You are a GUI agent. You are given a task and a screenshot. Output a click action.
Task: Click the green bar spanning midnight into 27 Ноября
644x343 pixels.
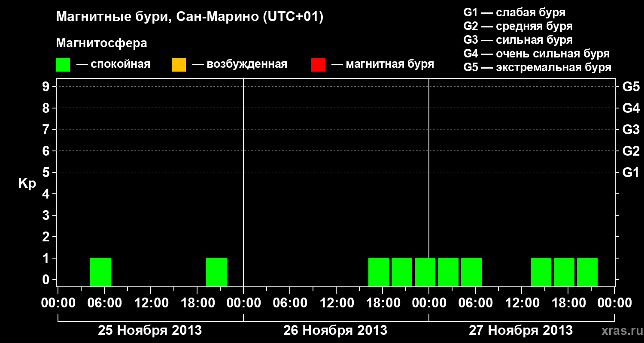click(425, 272)
